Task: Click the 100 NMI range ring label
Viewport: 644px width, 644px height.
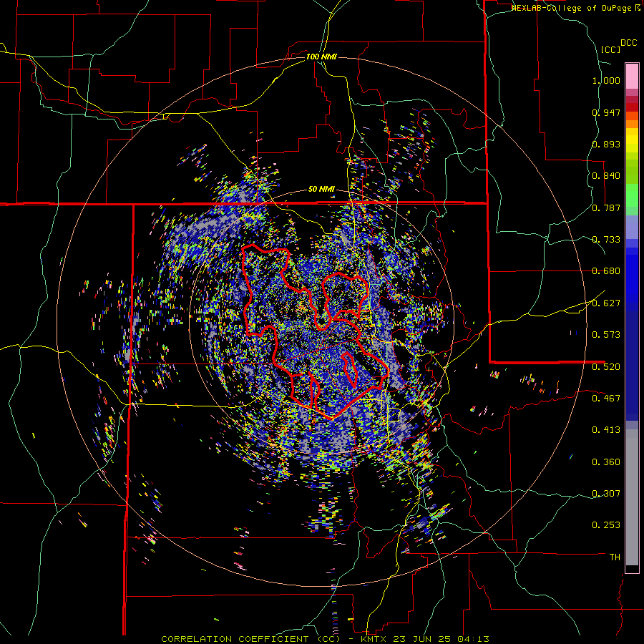Action: point(321,57)
